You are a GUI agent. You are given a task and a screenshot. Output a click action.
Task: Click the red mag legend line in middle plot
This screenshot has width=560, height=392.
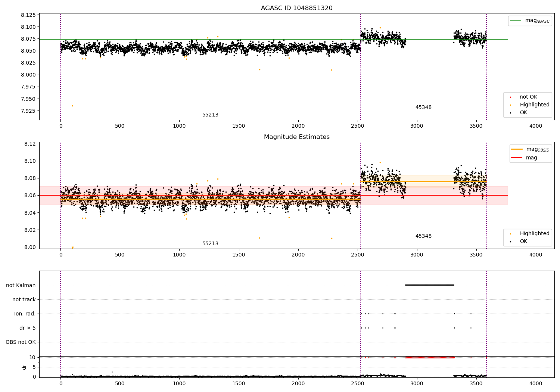click(517, 158)
